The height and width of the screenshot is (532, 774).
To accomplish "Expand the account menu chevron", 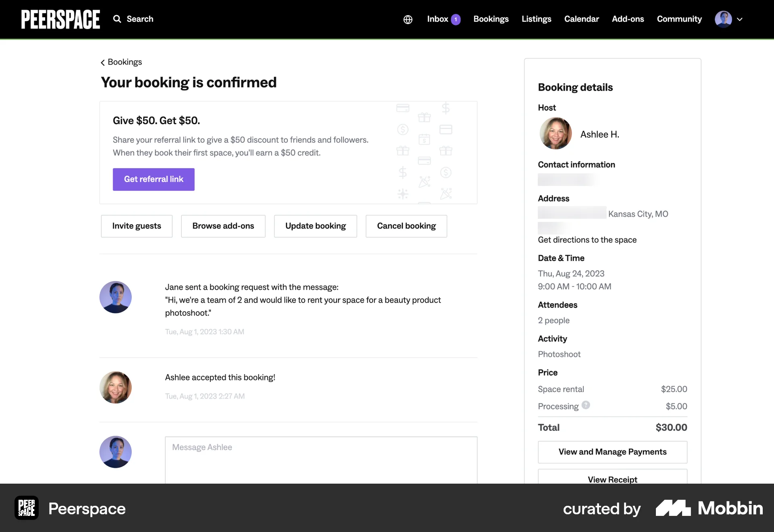I will (x=740, y=19).
